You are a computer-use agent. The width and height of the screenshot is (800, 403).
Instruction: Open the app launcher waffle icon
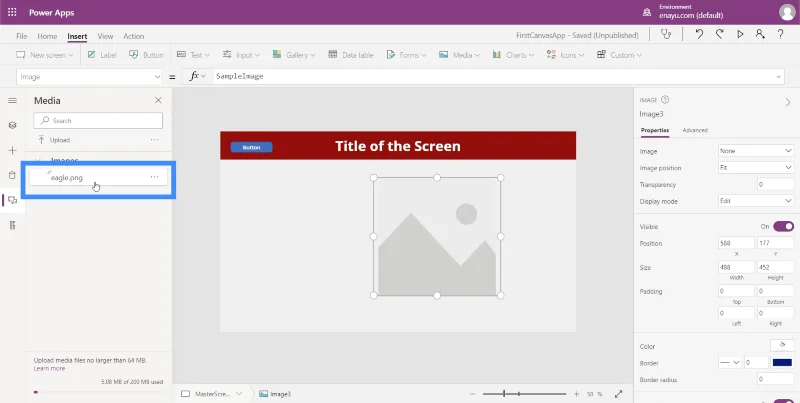(12, 12)
